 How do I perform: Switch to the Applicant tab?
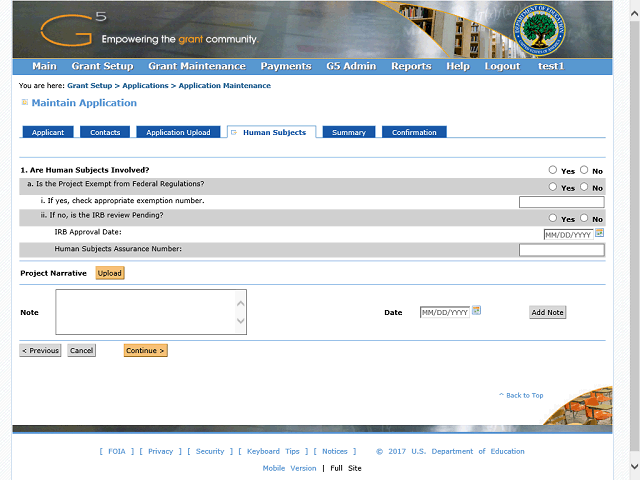pyautogui.click(x=48, y=132)
